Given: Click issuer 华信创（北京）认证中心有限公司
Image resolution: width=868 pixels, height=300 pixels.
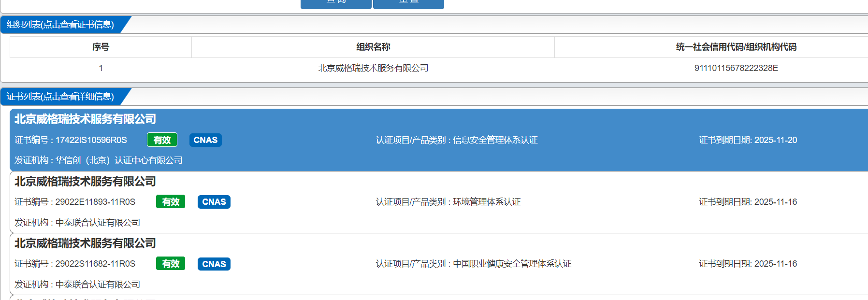Looking at the screenshot, I should (x=119, y=160).
